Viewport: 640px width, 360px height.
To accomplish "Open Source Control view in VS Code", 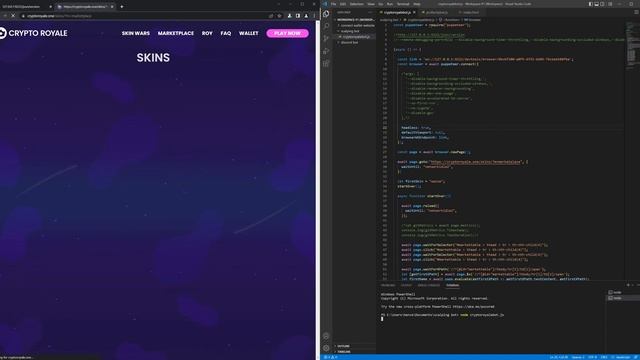I will 326,38.
